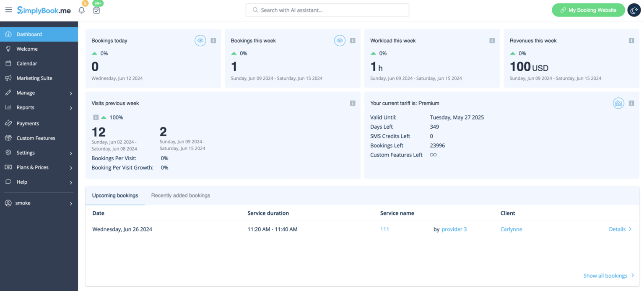Open My Booking Website
644x291 pixels.
(x=588, y=10)
